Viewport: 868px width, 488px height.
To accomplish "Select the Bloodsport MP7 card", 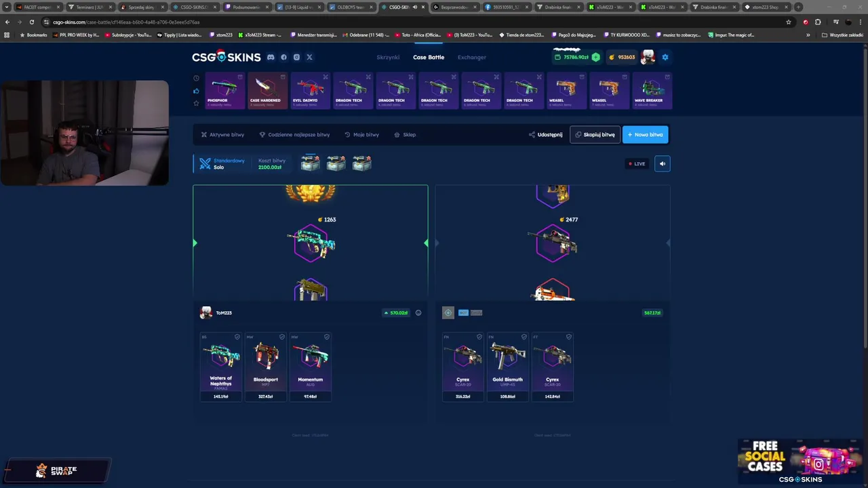I will pyautogui.click(x=266, y=367).
